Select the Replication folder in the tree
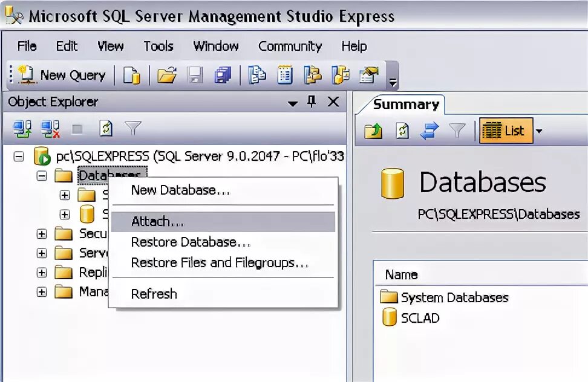The image size is (588, 382). point(93,272)
